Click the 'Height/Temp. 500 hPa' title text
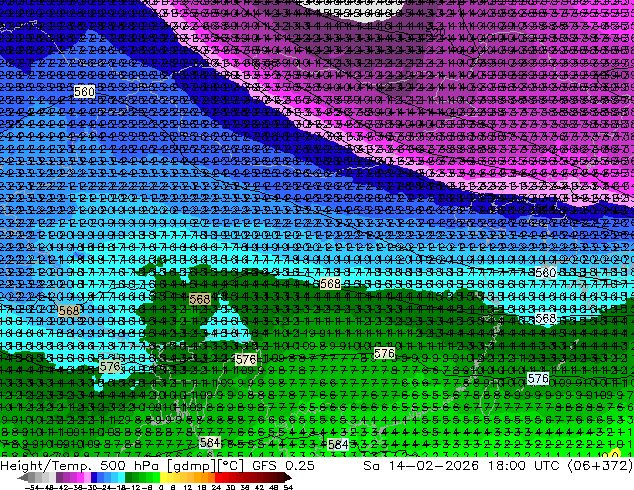634x490 pixels. click(x=81, y=465)
